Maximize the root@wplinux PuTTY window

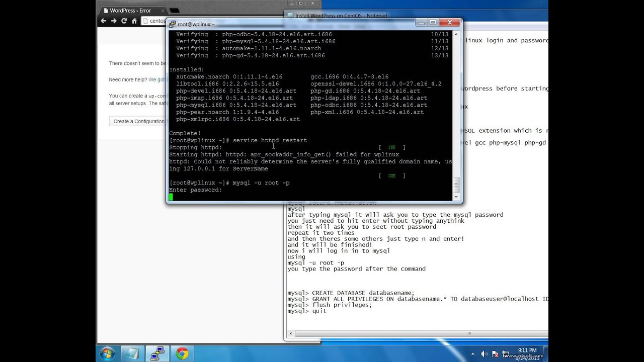click(432, 22)
